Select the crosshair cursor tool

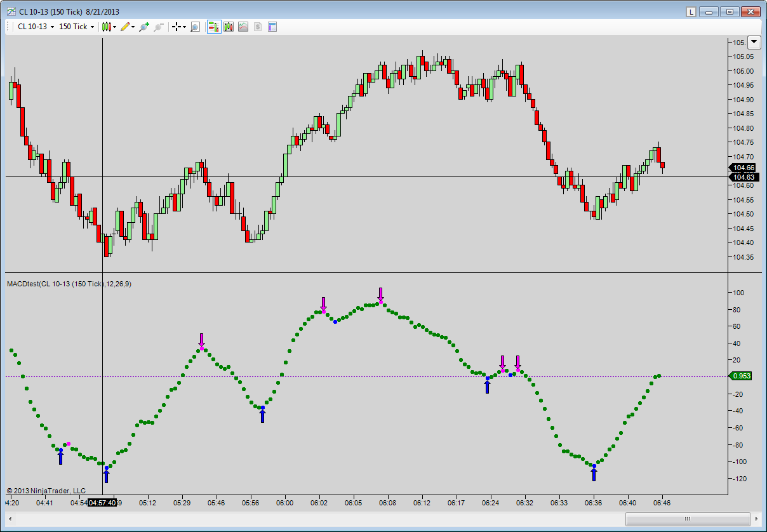pos(178,27)
